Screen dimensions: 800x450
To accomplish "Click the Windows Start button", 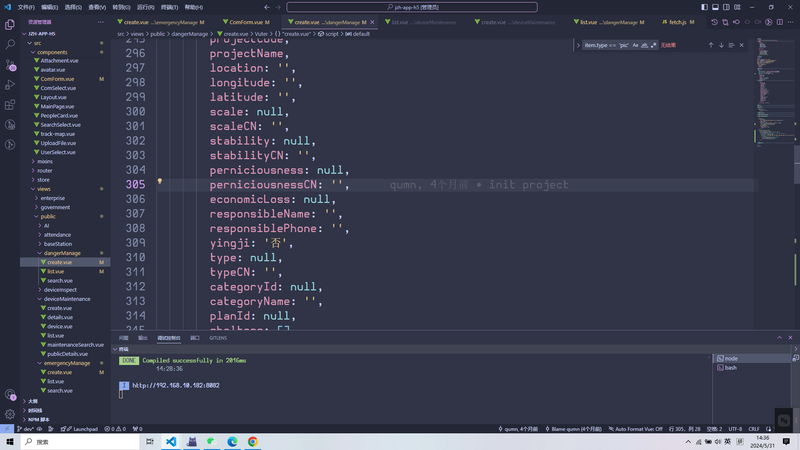I will coord(10,442).
